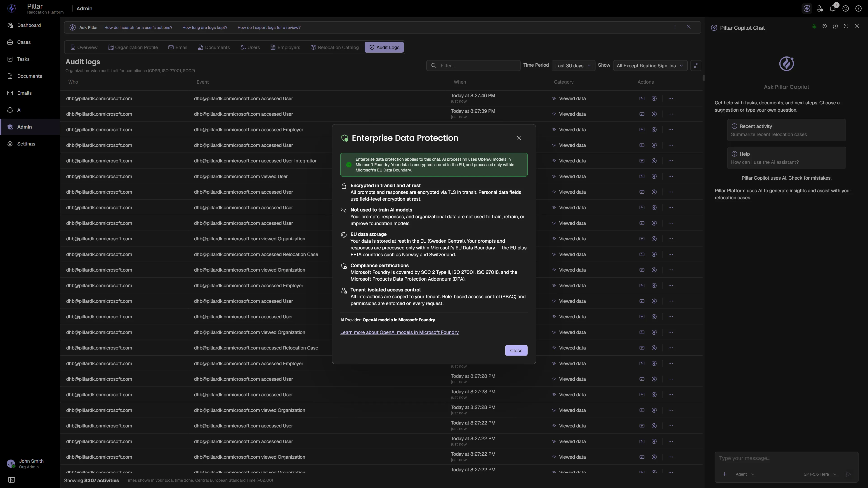Open Cases in the sidebar
Viewport: 868px width, 488px height.
pos(30,42)
